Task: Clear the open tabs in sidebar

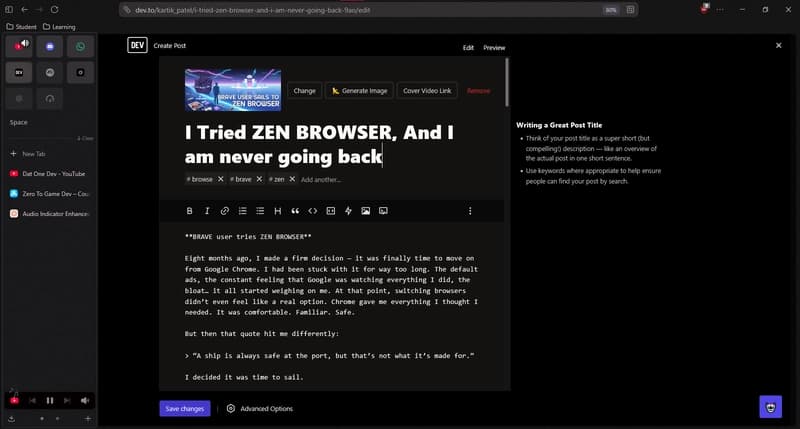Action: [x=85, y=138]
